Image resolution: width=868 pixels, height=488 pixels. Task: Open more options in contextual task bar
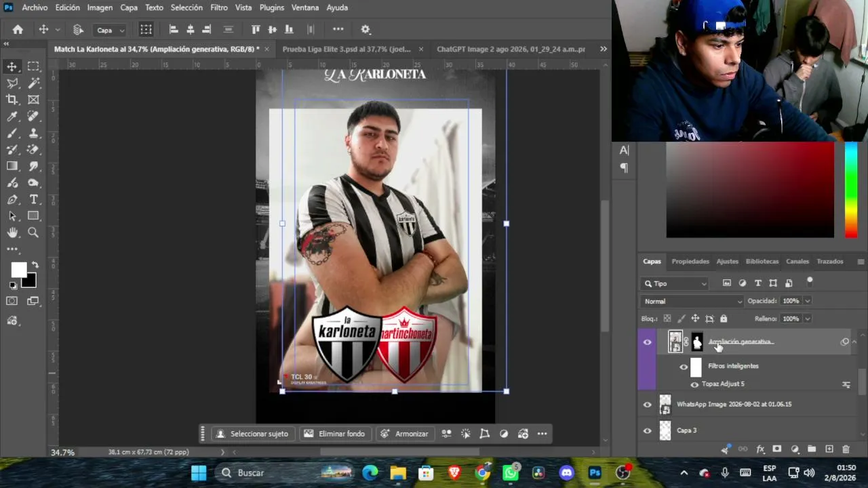[542, 434]
